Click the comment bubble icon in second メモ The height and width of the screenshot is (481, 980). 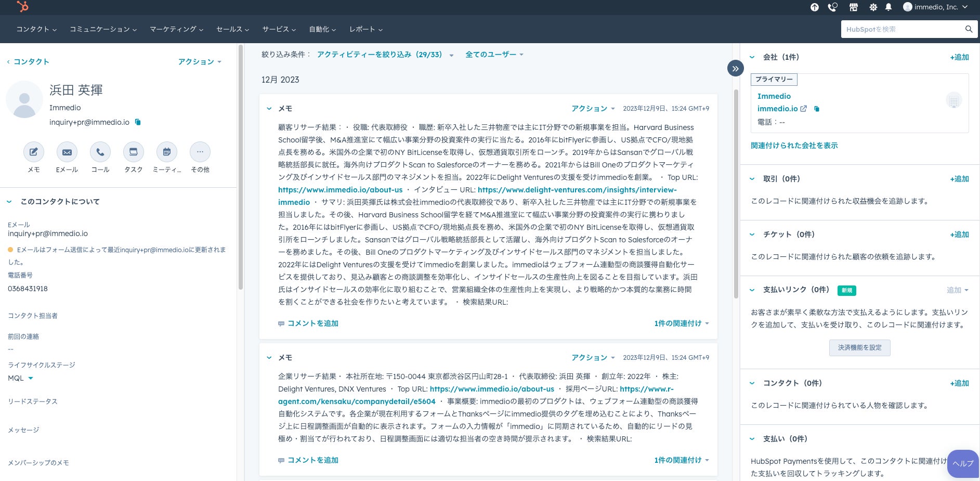281,460
